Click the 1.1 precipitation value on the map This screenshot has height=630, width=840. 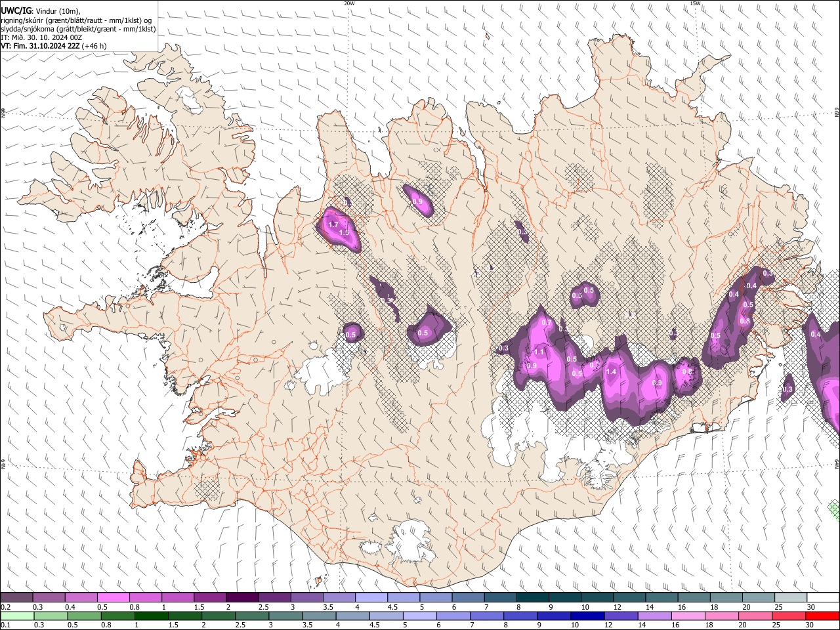(x=539, y=352)
